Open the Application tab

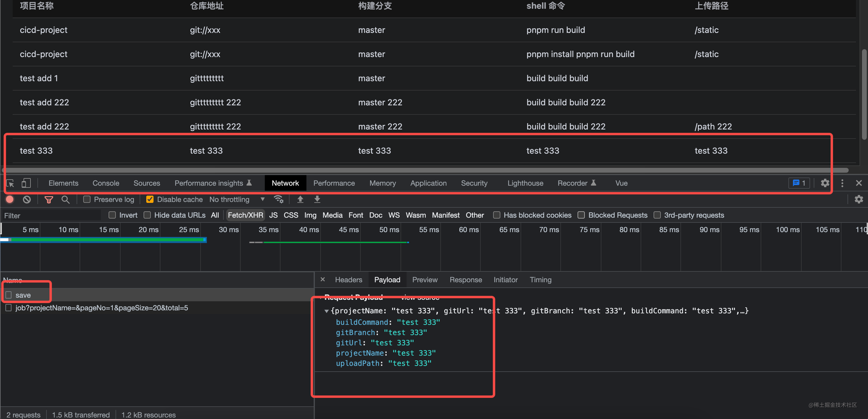tap(428, 183)
